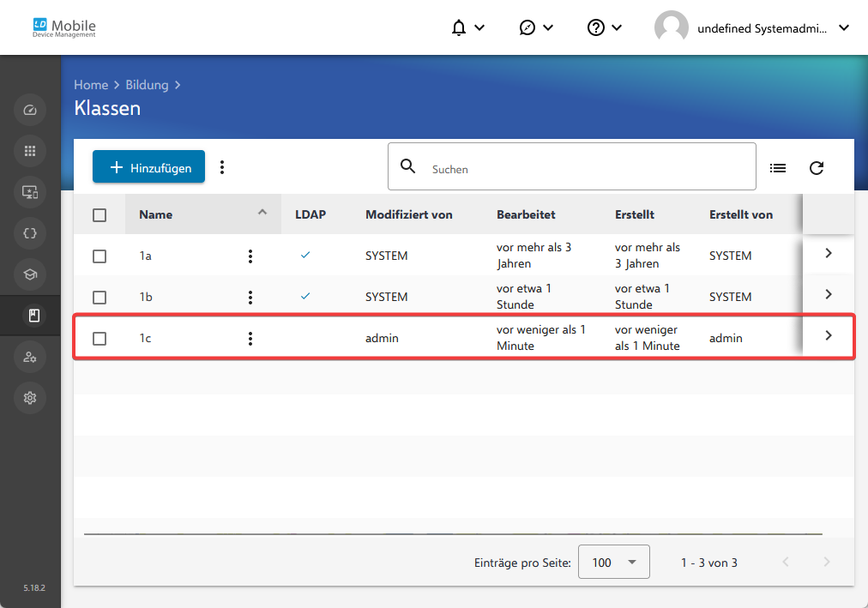This screenshot has height=608, width=868.
Task: Open details chevron for class 1c
Action: (x=829, y=335)
